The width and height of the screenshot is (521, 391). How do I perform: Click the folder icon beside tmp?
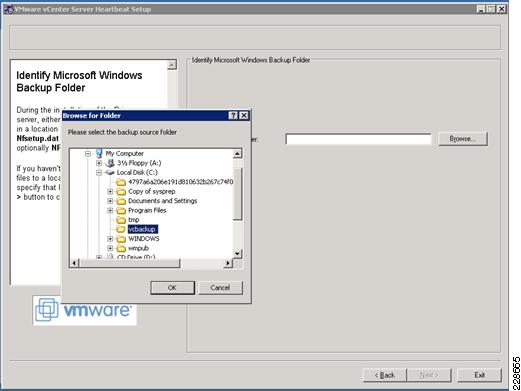(121, 220)
